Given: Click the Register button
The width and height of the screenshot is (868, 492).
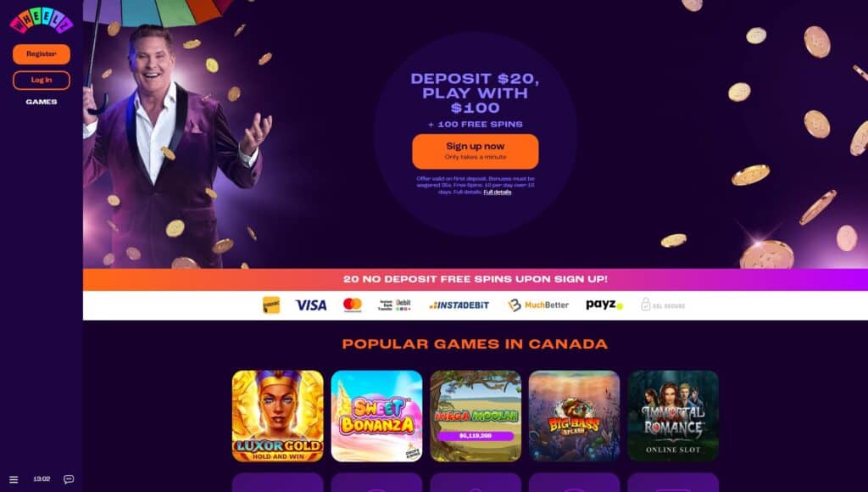Looking at the screenshot, I should click(x=42, y=53).
